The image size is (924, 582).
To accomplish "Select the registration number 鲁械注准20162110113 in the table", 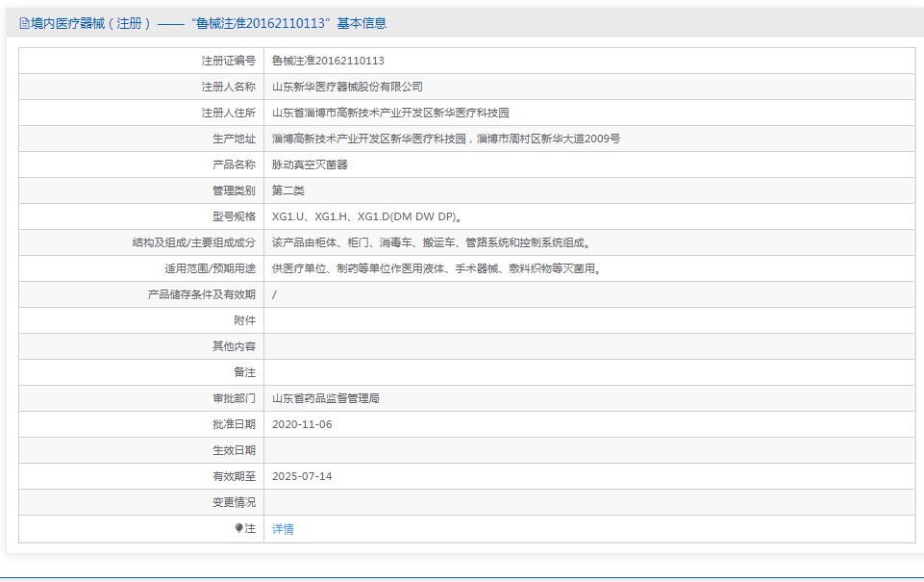I will (x=328, y=61).
